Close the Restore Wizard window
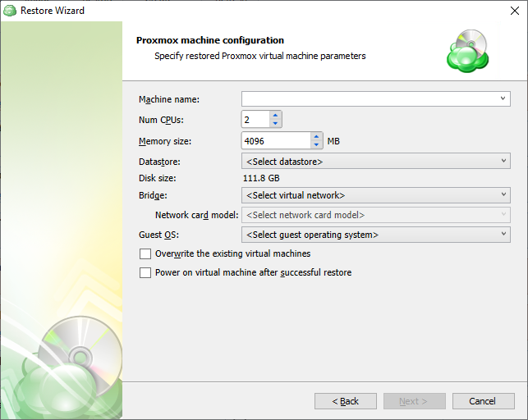Viewport: 528px width, 420px height. 515,11
